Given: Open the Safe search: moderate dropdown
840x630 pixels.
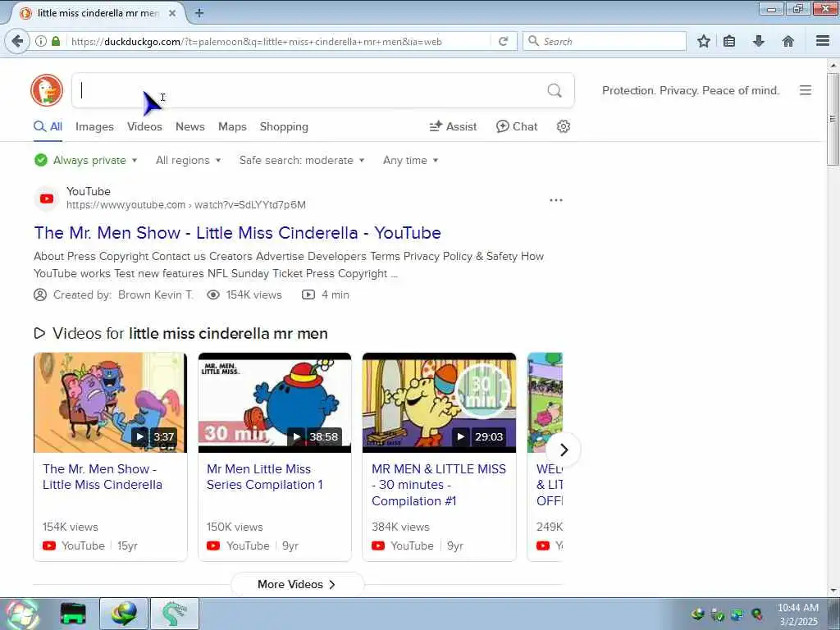Looking at the screenshot, I should (302, 160).
